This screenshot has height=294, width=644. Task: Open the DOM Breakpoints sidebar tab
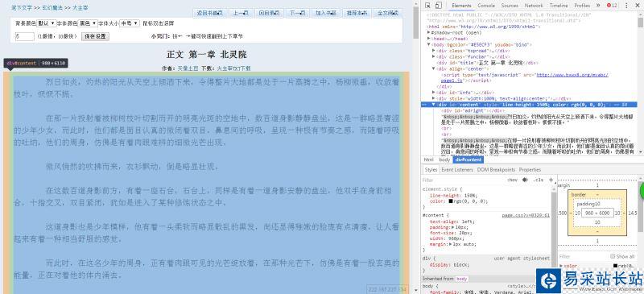(x=496, y=169)
